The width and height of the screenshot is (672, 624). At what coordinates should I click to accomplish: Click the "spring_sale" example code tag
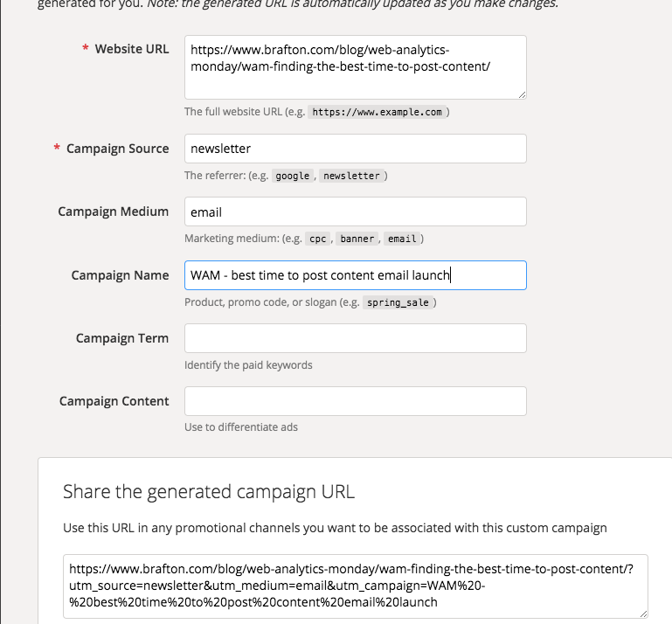398,302
